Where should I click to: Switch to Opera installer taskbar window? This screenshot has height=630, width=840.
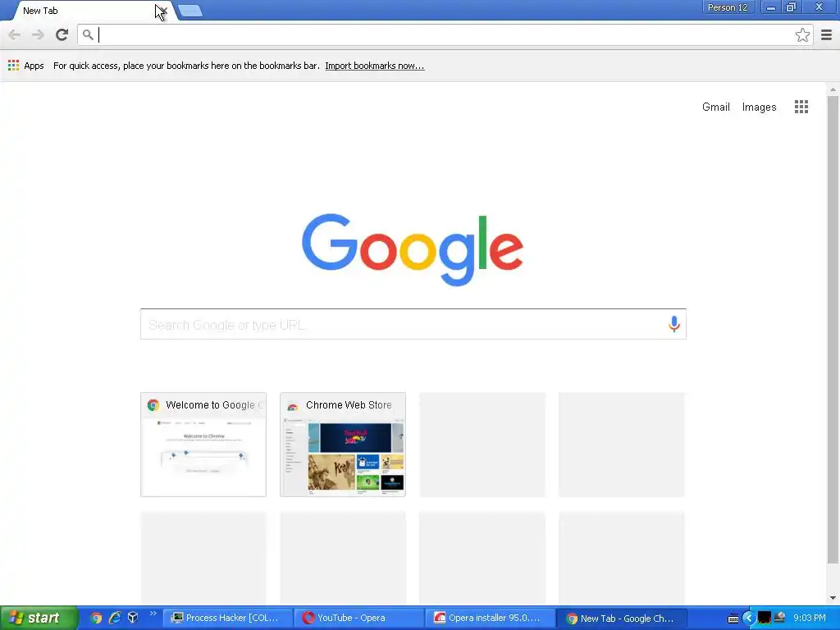(489, 619)
